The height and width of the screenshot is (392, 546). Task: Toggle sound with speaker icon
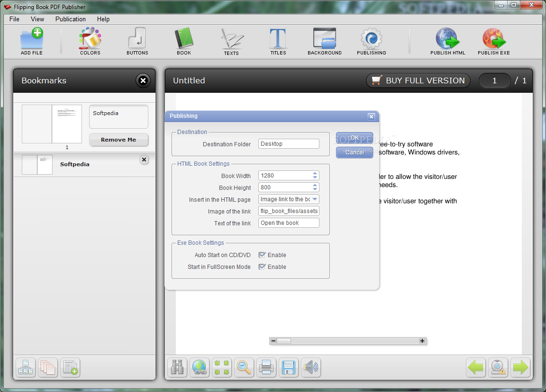tap(311, 367)
